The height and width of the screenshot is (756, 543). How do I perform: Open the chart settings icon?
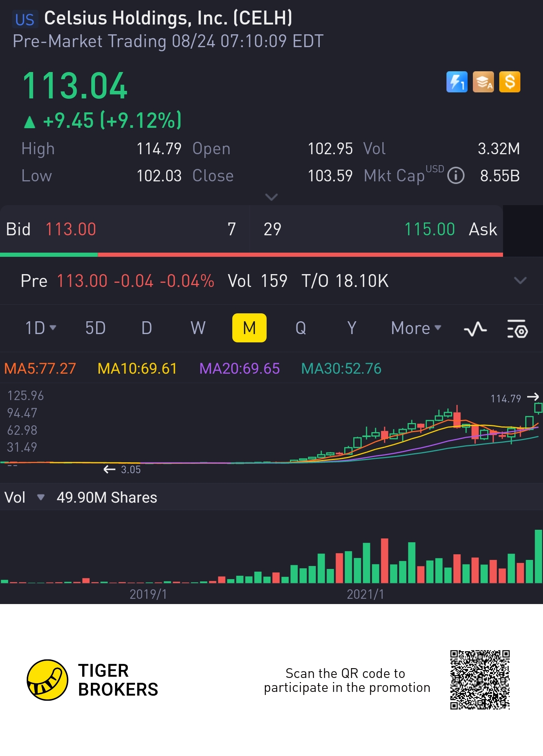tap(517, 328)
